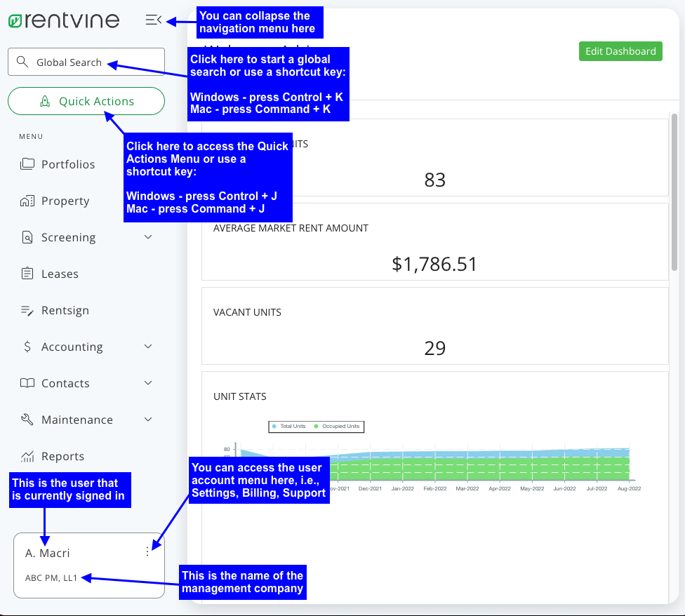Expand the Accounting chevron

point(148,347)
